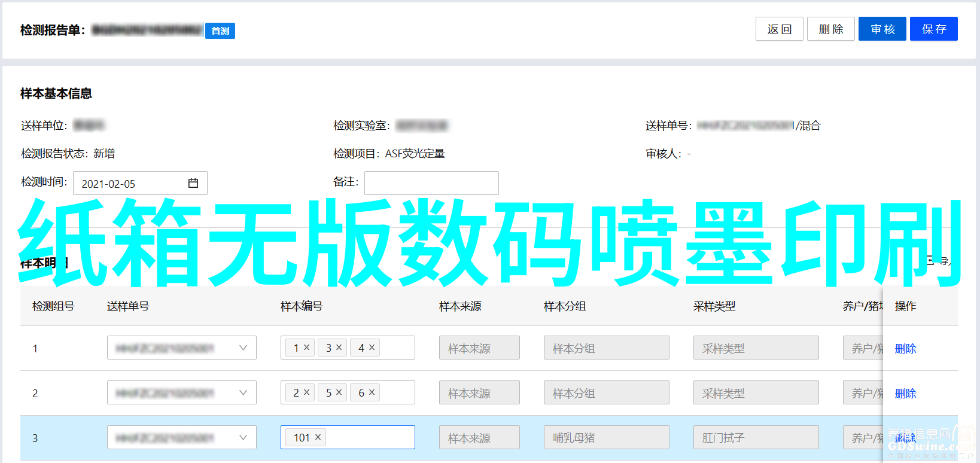Remove sample tag 4 in row 1

pyautogui.click(x=372, y=348)
